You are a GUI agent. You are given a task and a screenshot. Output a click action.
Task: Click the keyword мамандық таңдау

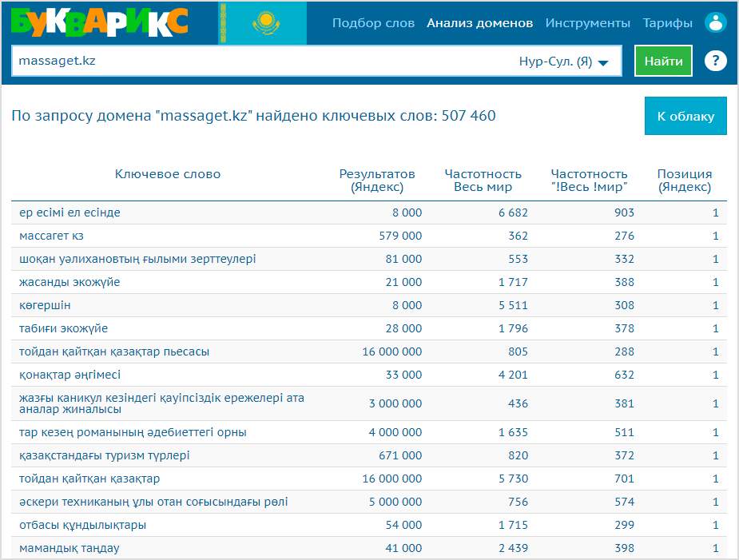tap(70, 548)
